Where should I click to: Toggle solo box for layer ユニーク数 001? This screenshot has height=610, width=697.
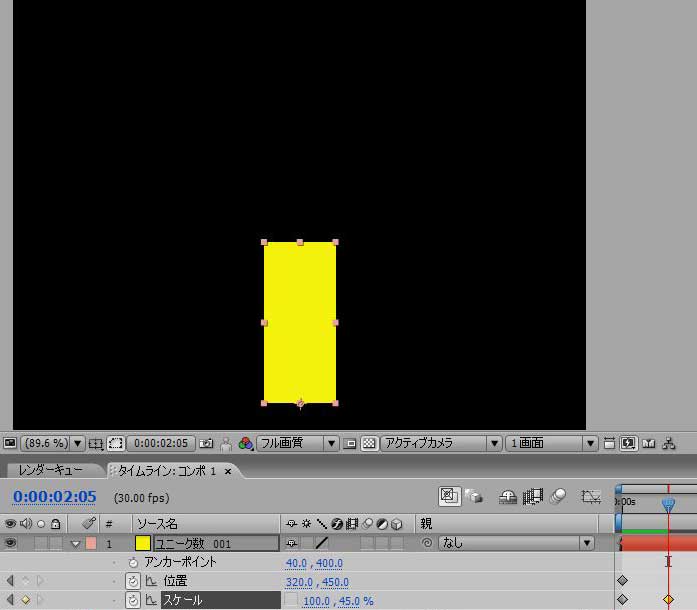point(41,543)
